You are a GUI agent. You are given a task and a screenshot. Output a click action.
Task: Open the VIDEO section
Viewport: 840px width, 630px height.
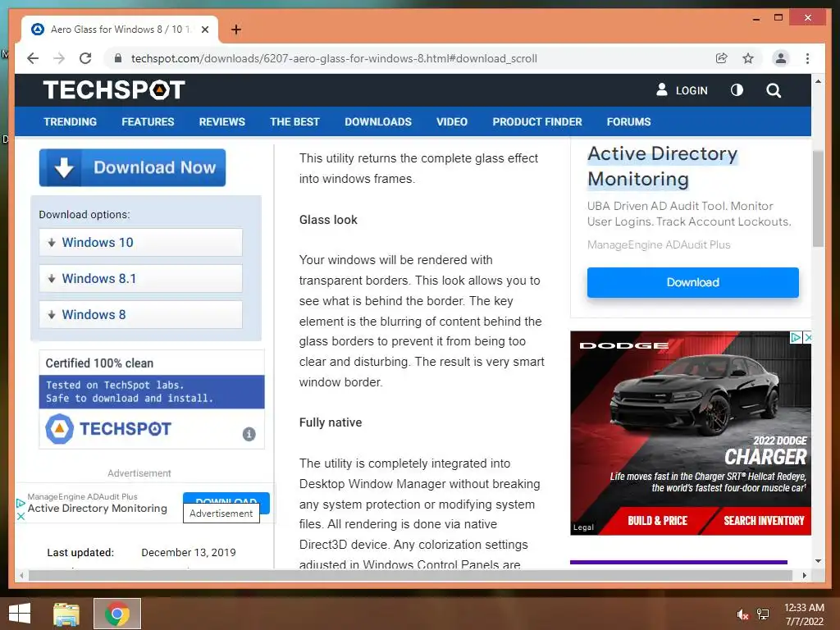[452, 121]
